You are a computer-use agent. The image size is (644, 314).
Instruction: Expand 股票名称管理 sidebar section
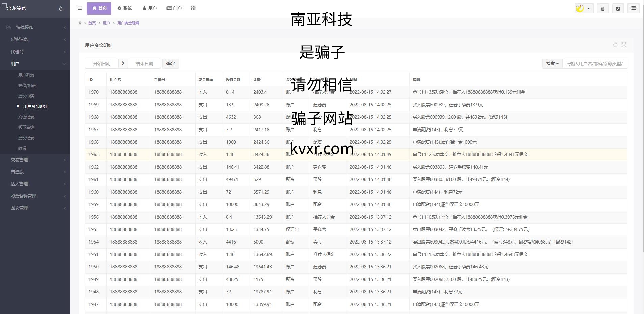35,196
